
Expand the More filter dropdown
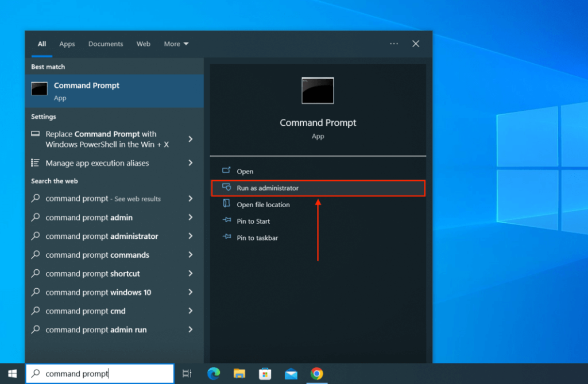[176, 44]
